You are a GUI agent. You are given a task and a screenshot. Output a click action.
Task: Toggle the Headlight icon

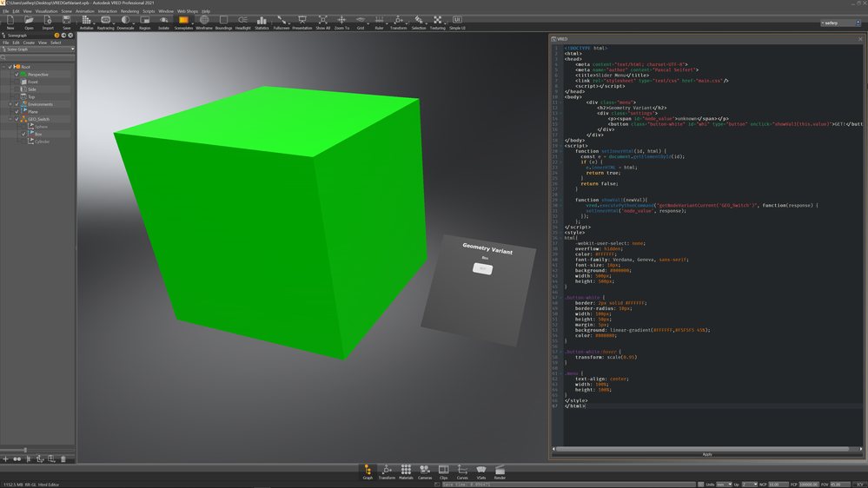point(242,21)
